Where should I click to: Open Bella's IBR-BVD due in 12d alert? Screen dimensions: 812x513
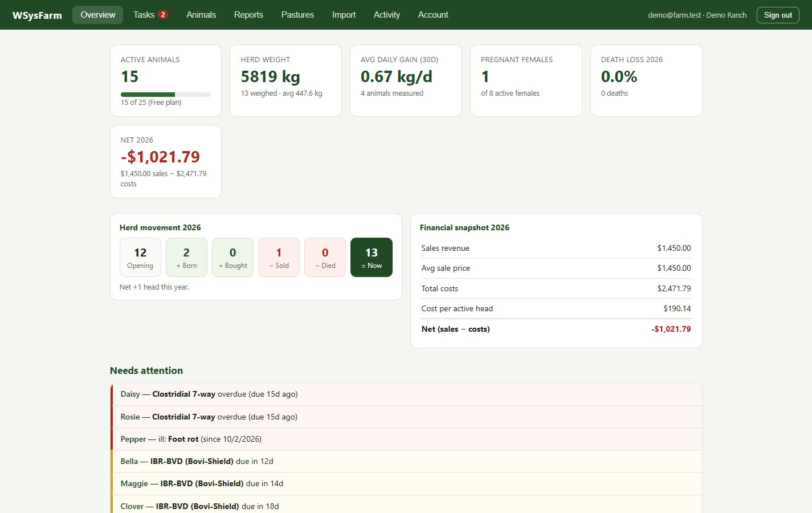pos(406,461)
